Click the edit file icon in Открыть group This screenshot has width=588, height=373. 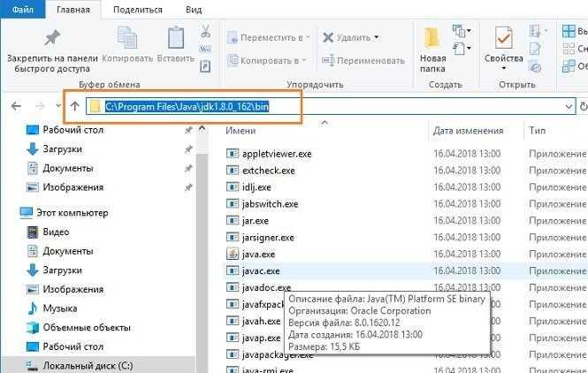535,49
